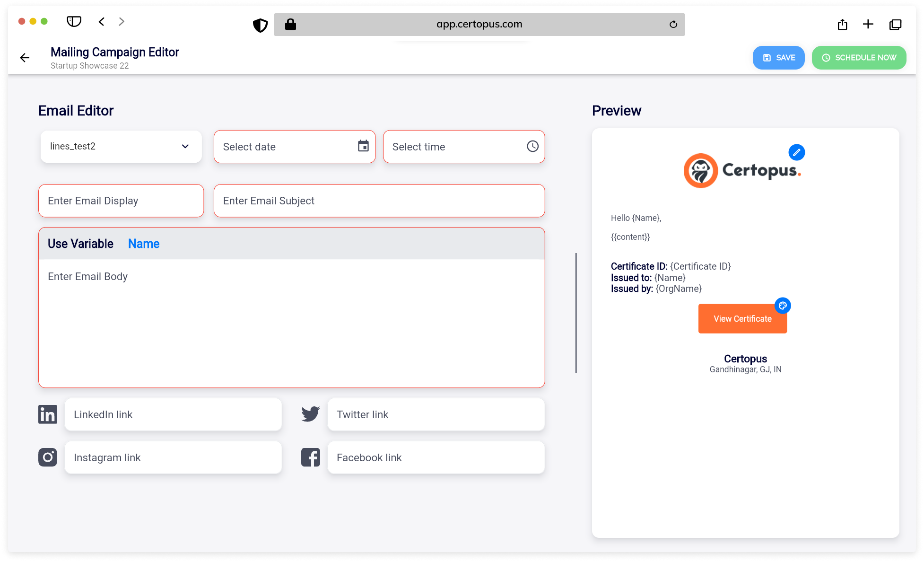Click View Certificate in the preview
Image resolution: width=924 pixels, height=562 pixels.
(x=742, y=319)
